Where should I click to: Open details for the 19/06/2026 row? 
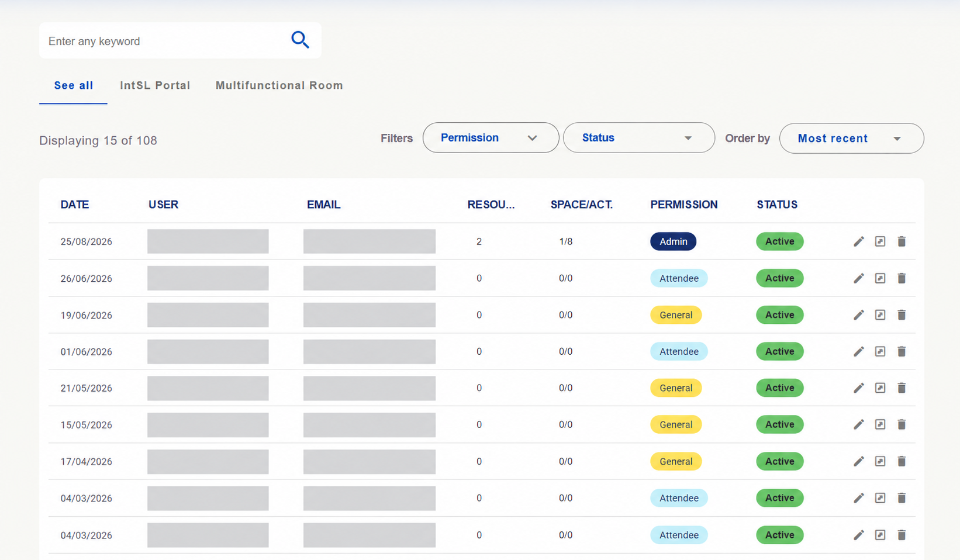click(x=880, y=315)
